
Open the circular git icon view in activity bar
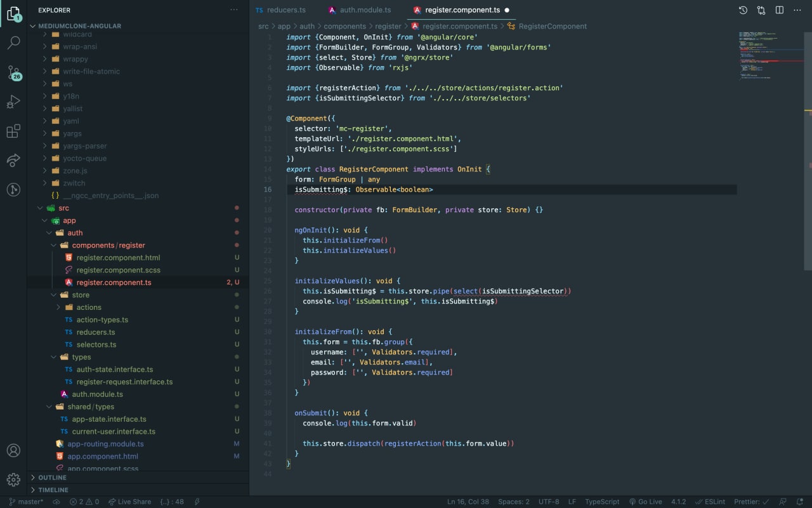pos(13,189)
